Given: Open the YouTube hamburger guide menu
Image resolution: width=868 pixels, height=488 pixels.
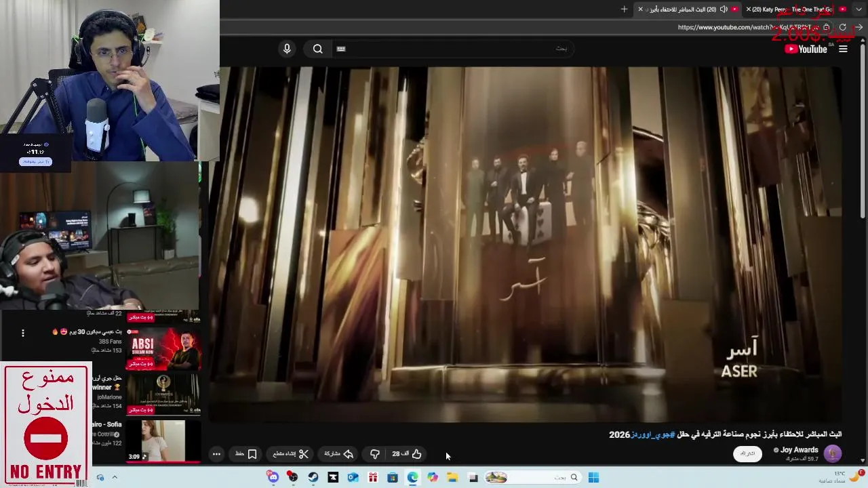Looking at the screenshot, I should [843, 49].
